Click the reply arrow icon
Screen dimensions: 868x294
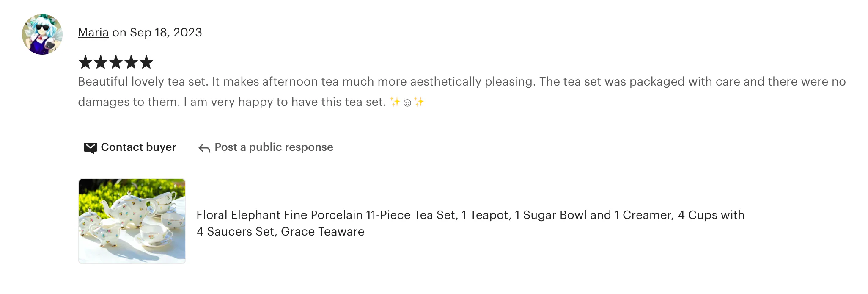(204, 148)
